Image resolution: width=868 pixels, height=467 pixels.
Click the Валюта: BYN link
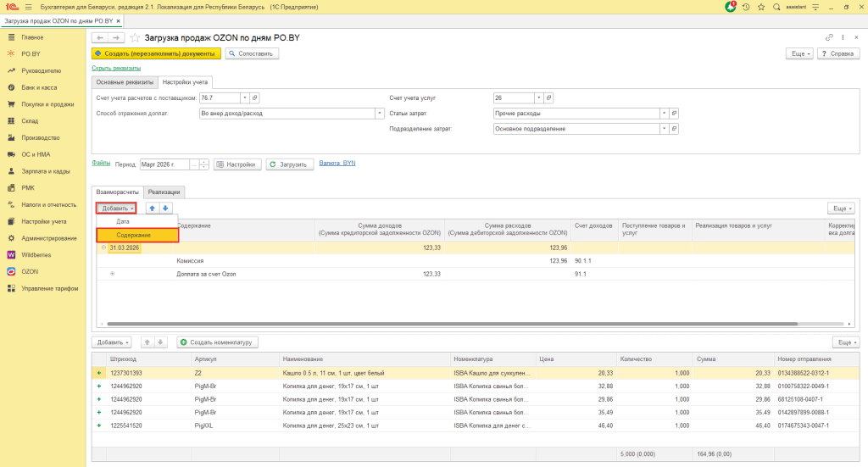click(x=337, y=164)
